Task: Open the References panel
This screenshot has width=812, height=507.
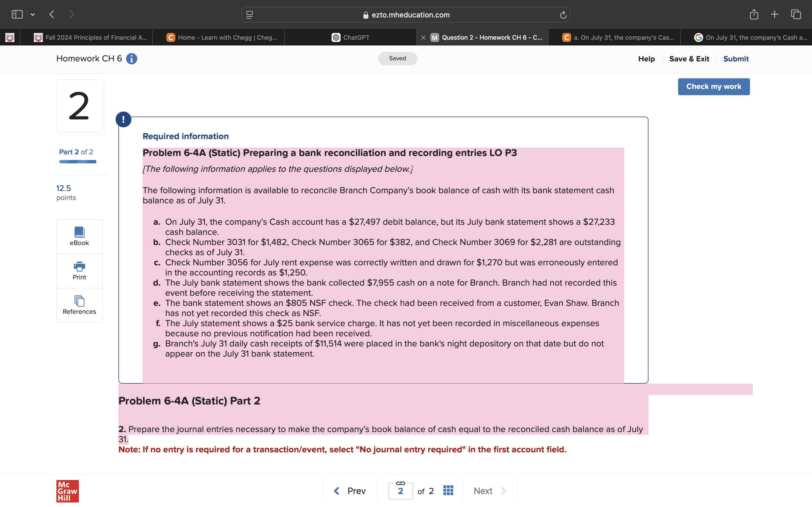Action: pos(79,305)
